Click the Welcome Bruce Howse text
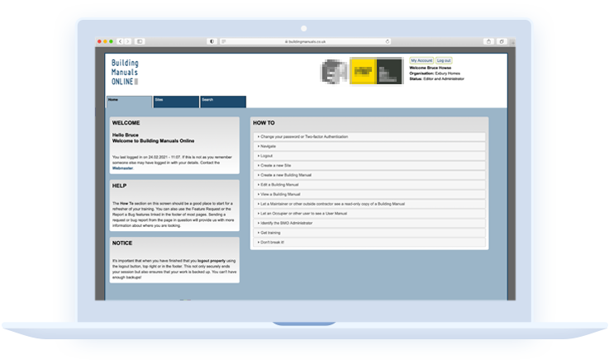The width and height of the screenshot is (609, 364). 431,68
